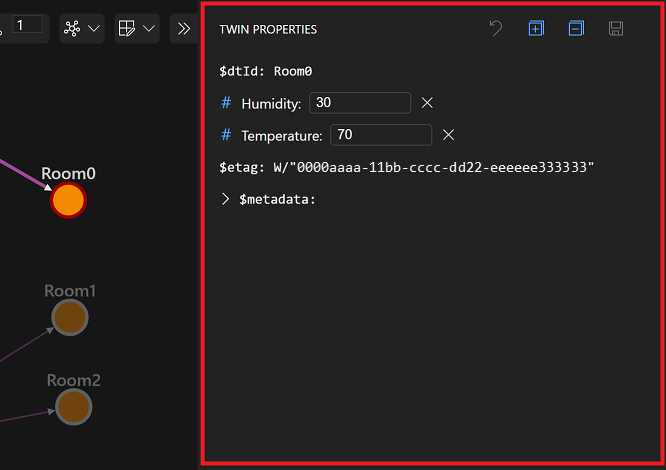Image resolution: width=666 pixels, height=470 pixels.
Task: Select the Room0 orange node
Action: [68, 200]
